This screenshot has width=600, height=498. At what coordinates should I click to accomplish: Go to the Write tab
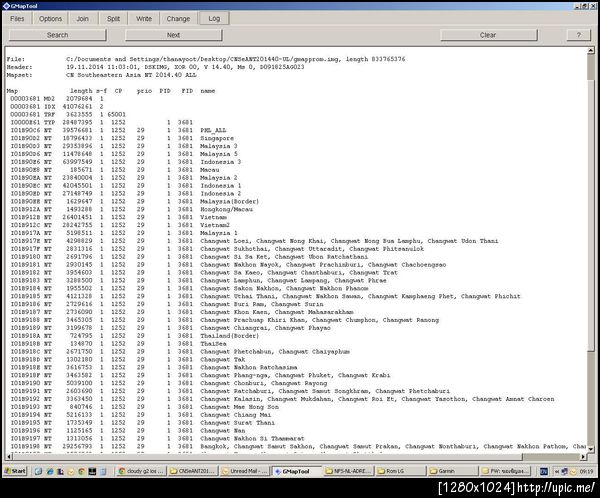[x=144, y=18]
